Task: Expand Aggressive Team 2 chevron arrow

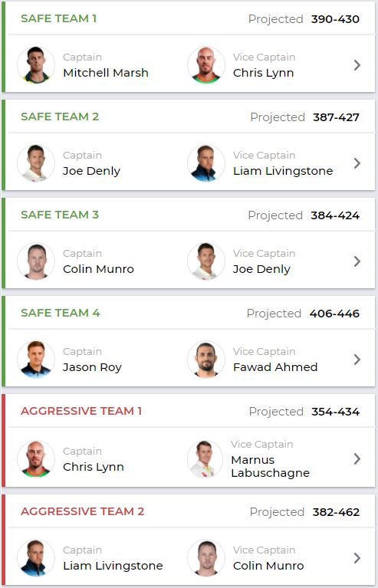Action: point(357,558)
